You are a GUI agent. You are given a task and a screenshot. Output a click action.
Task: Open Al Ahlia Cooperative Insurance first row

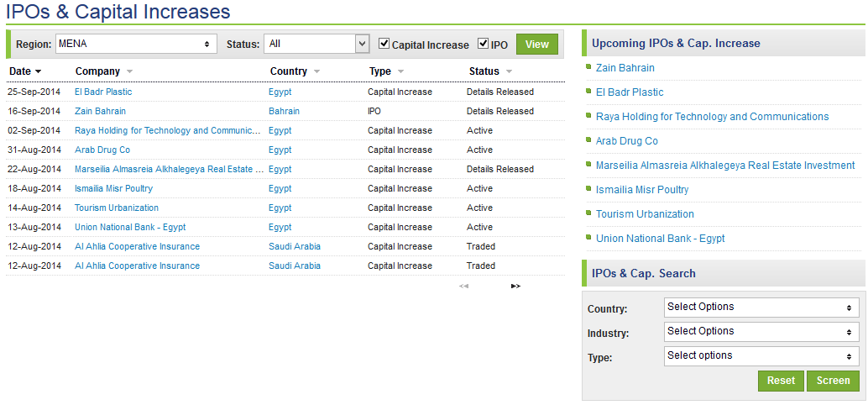(138, 246)
